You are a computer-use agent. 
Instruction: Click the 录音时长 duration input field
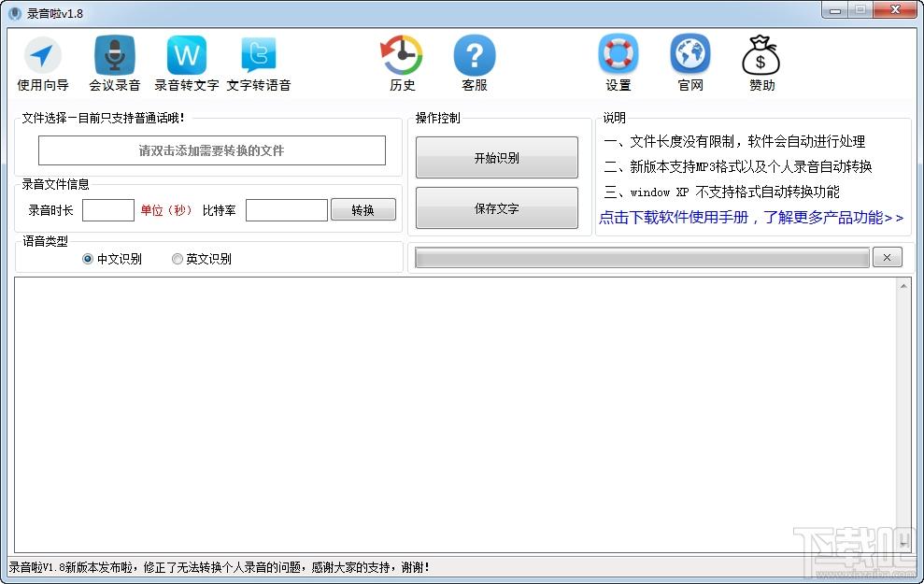coord(108,210)
